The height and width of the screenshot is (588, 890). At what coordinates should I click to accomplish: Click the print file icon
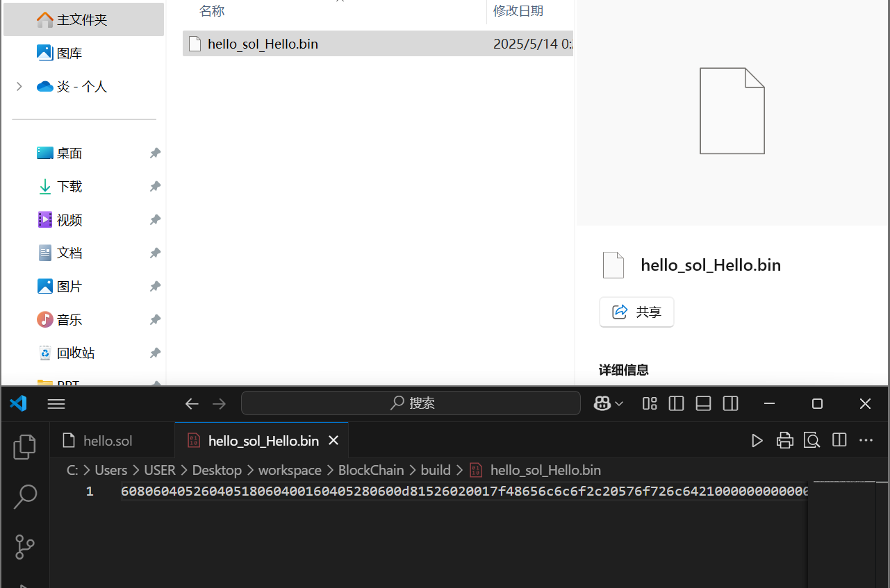click(784, 440)
